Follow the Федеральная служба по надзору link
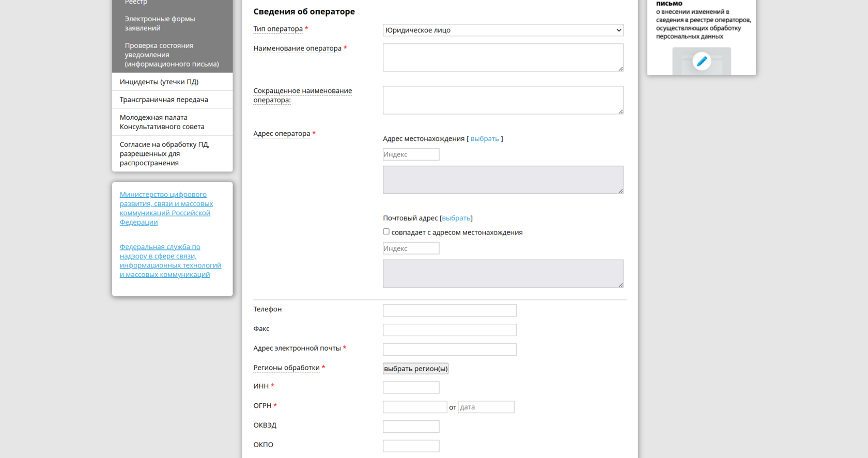The height and width of the screenshot is (458, 868). 171,261
